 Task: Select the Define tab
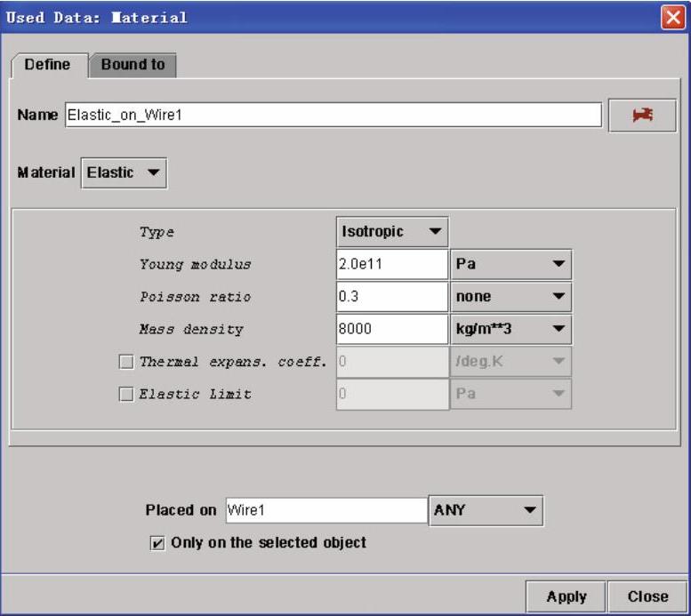[x=48, y=65]
